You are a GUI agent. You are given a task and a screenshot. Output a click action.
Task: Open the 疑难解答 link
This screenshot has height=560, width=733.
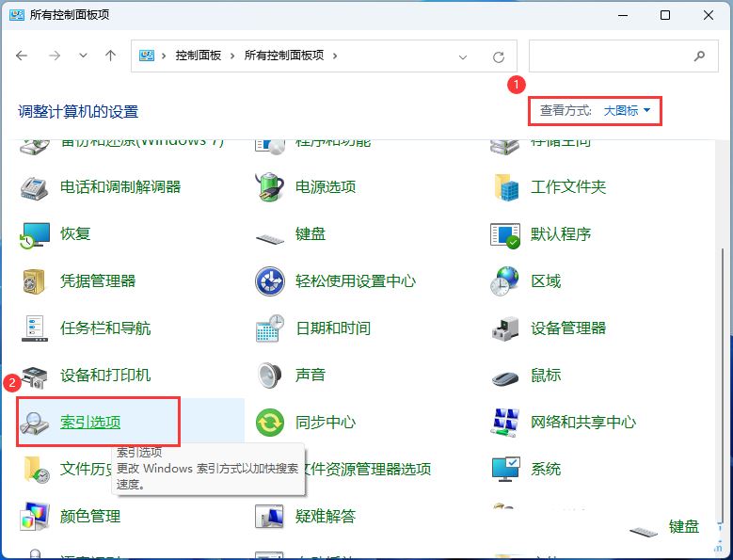[326, 516]
